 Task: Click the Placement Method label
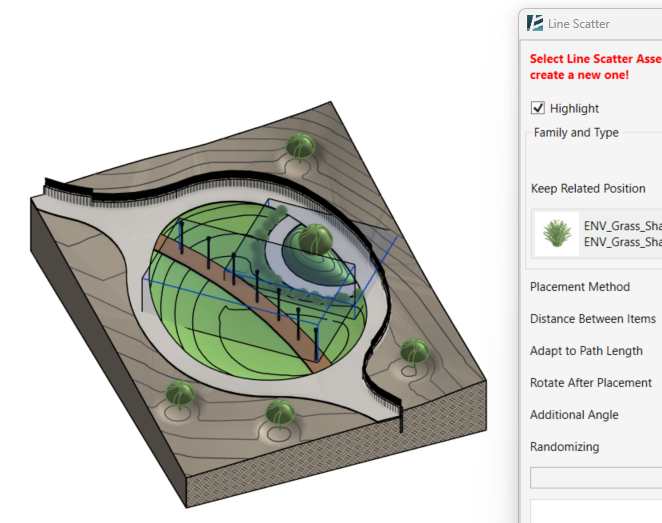click(580, 287)
